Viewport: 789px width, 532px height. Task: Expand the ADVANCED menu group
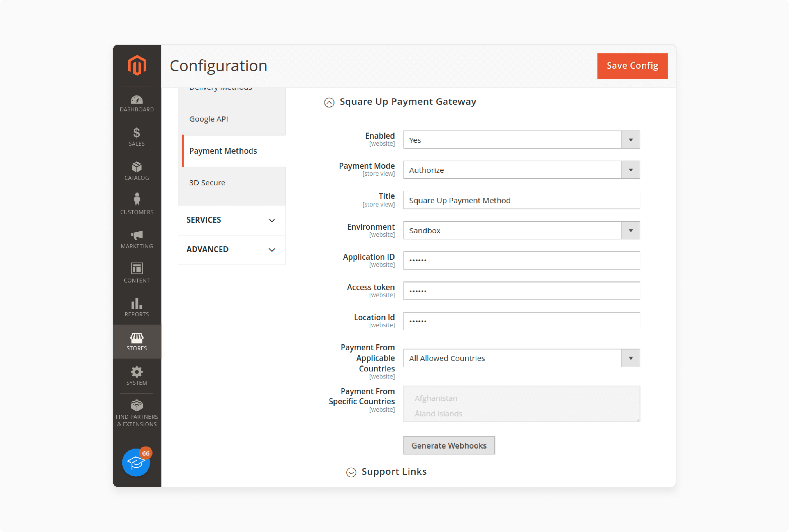(x=232, y=250)
